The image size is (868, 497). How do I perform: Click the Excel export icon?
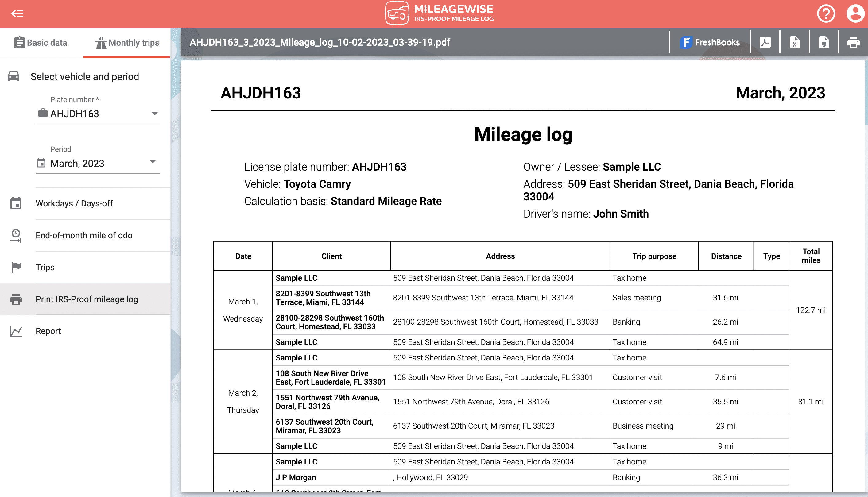tap(794, 42)
